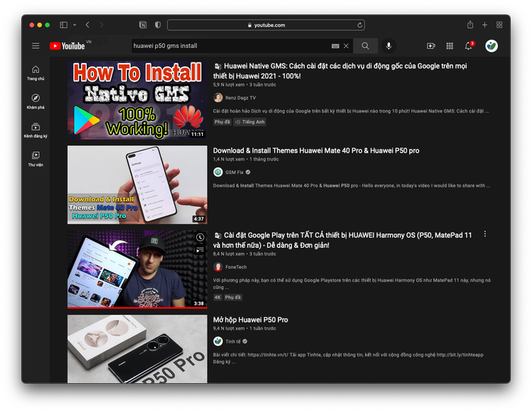Clear the search query with the X
This screenshot has width=532, height=412.
[x=346, y=46]
